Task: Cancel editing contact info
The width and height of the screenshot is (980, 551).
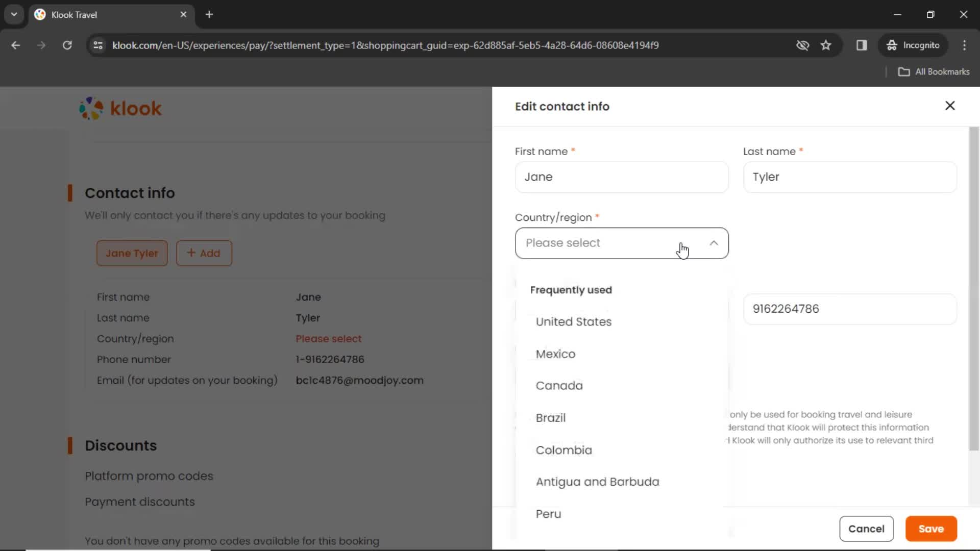Action: [x=866, y=529]
